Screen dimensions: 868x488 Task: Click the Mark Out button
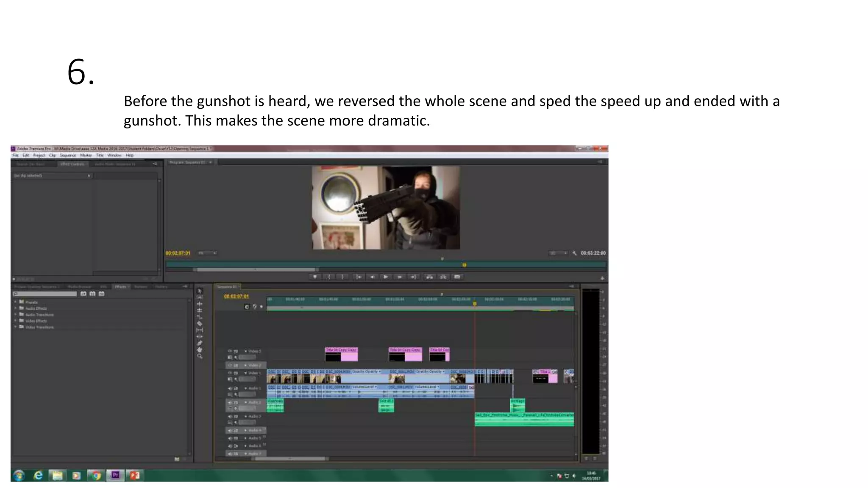pos(342,277)
